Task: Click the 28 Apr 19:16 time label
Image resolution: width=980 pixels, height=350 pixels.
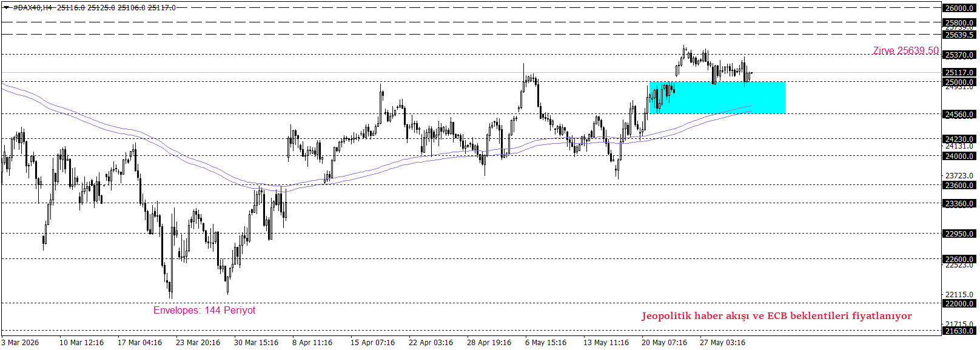Action: coord(489,343)
